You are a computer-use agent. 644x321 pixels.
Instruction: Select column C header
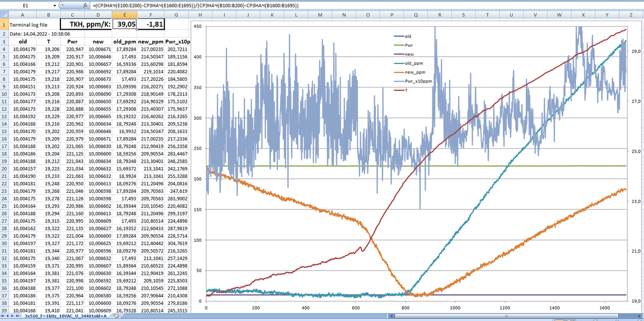(x=72, y=15)
